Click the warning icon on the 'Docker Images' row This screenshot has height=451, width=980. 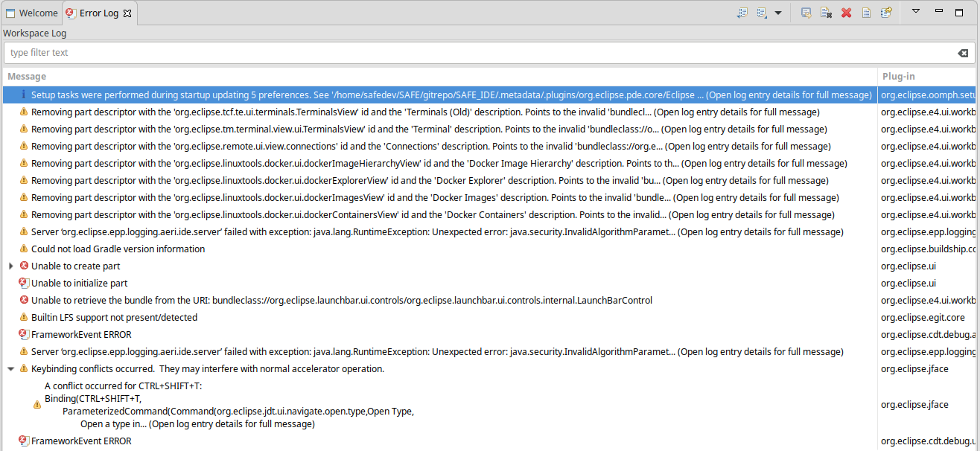pyautogui.click(x=24, y=198)
